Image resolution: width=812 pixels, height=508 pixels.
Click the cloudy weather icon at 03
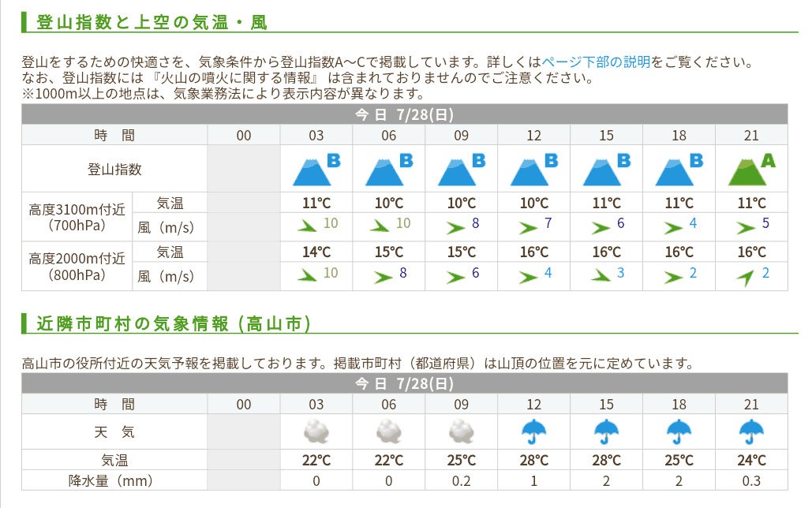coord(316,431)
